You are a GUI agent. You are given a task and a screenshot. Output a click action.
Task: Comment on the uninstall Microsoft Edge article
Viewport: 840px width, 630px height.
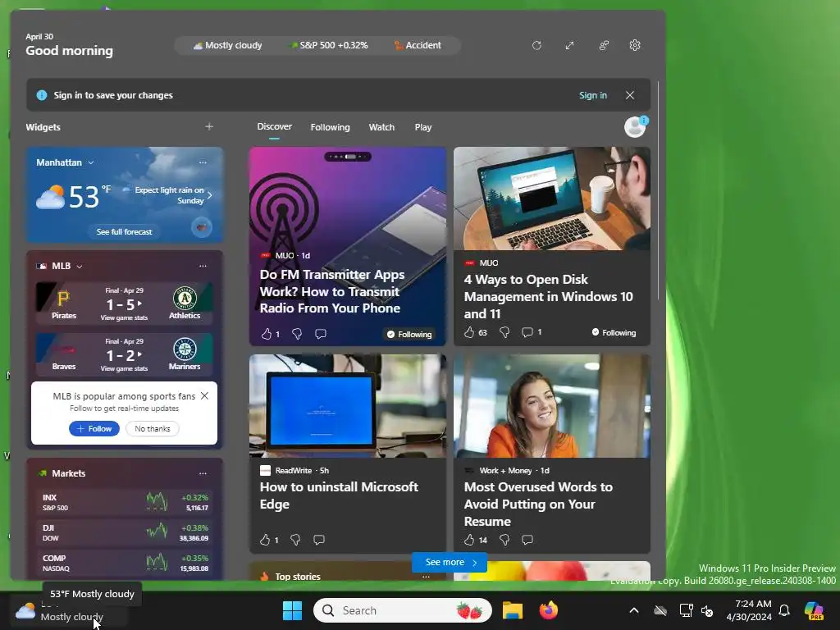pyautogui.click(x=319, y=540)
